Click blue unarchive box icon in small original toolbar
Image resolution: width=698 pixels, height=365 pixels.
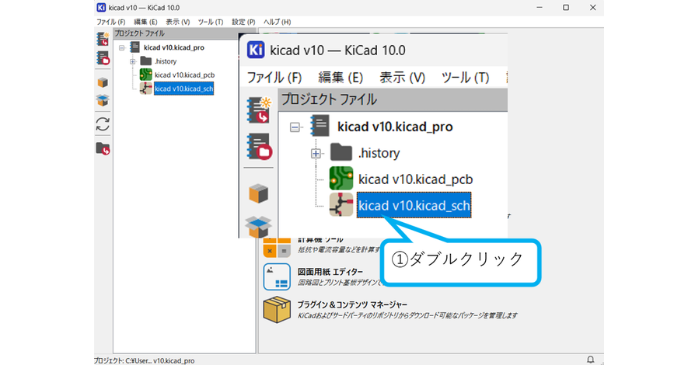coord(103,101)
